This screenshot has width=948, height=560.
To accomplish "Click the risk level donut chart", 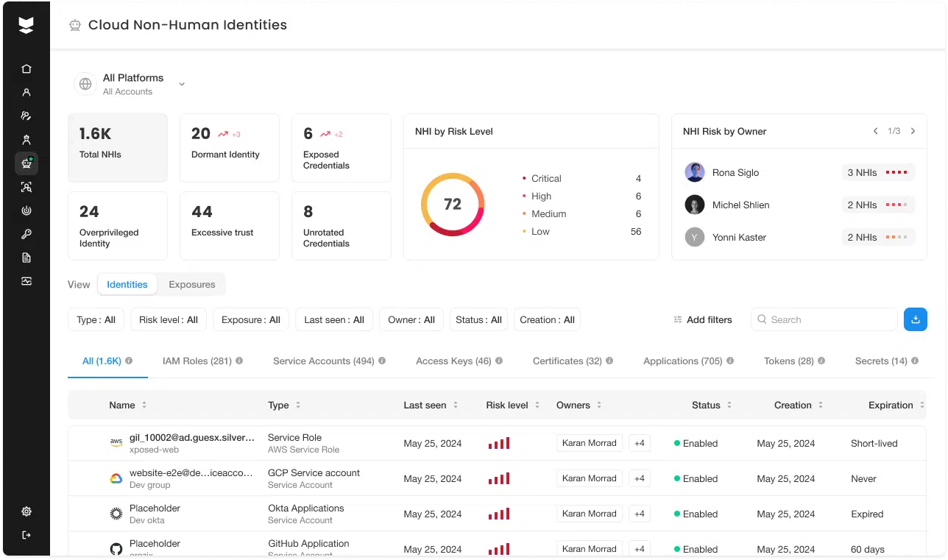I will pyautogui.click(x=453, y=205).
